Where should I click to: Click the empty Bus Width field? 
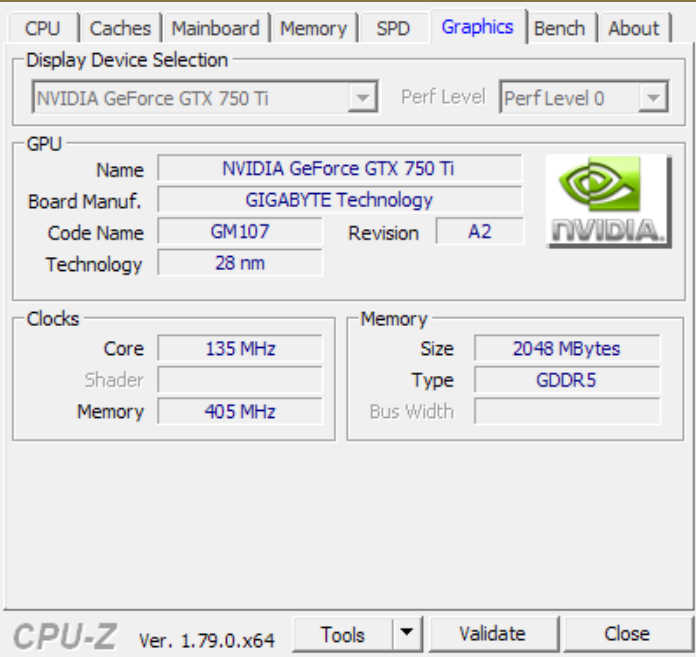(x=567, y=412)
